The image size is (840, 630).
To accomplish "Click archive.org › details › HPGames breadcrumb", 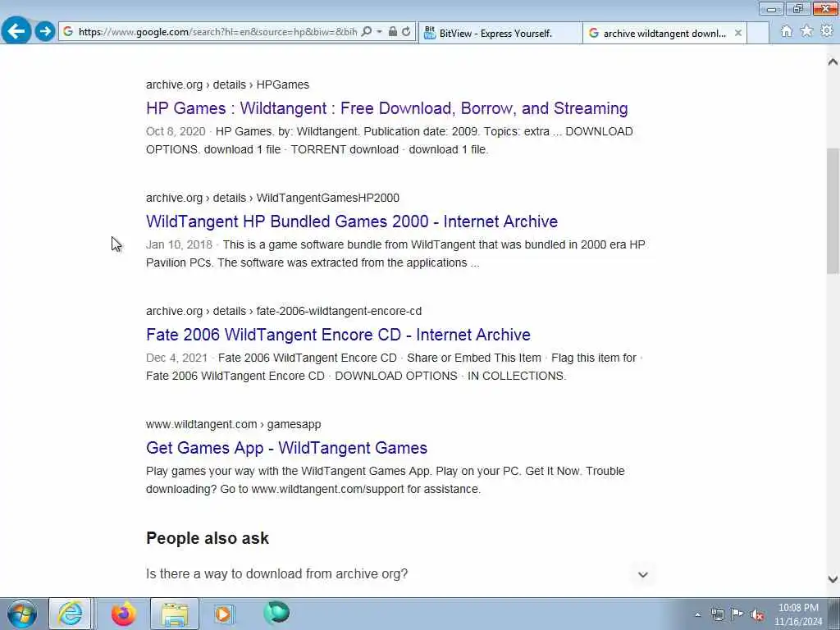I will (227, 84).
